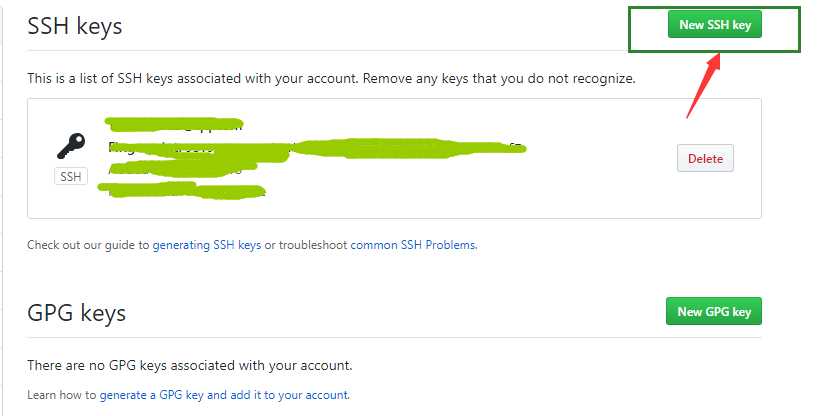The width and height of the screenshot is (821, 416).
Task: Click the 'There are no GPG keys' message
Action: 190,365
